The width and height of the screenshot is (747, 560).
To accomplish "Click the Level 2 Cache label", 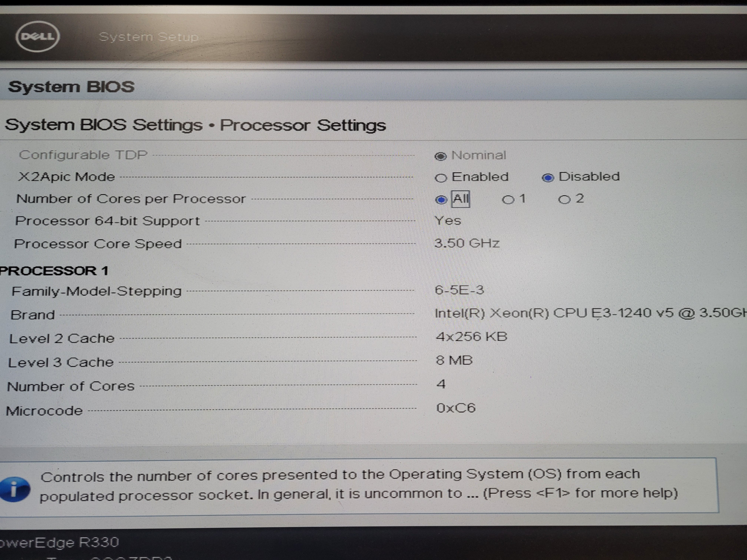I will pos(62,338).
